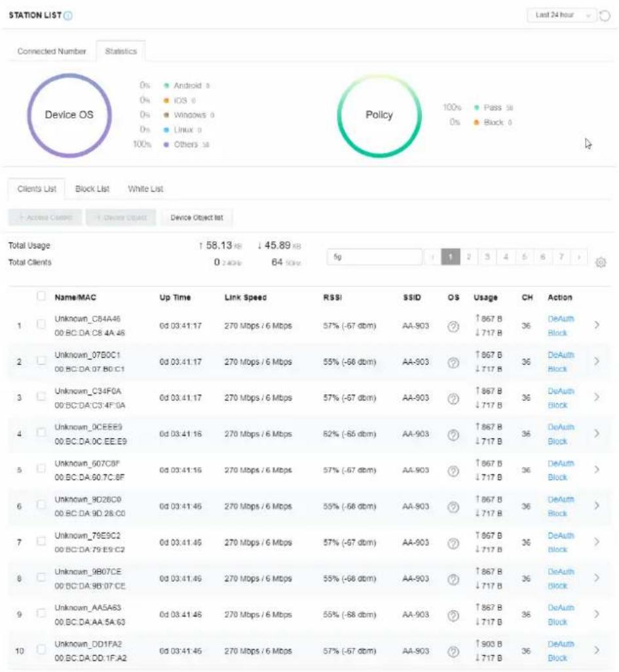This screenshot has height=672, width=619.
Task: DeAuth client Unknown_C84A46
Action: [x=561, y=319]
